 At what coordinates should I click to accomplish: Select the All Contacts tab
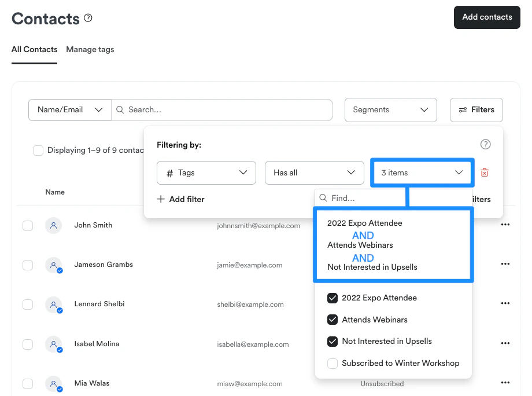pyautogui.click(x=34, y=49)
